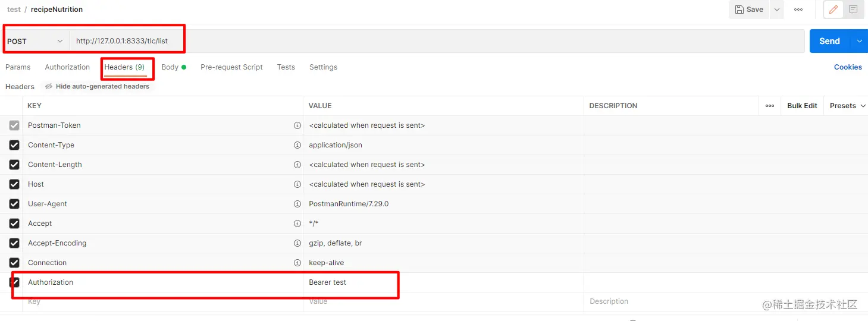Image resolution: width=868 pixels, height=321 pixels.
Task: Click the Save disk icon button
Action: click(749, 10)
